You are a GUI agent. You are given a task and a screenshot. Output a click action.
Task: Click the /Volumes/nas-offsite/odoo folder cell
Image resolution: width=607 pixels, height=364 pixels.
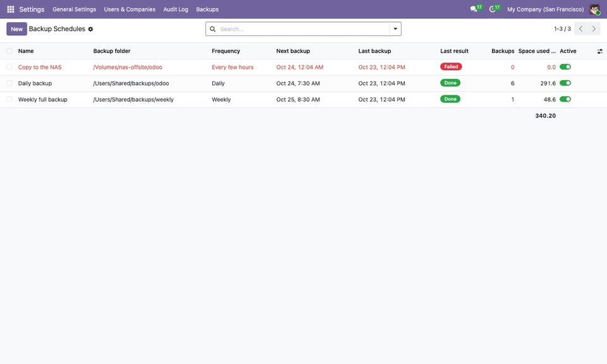[128, 67]
